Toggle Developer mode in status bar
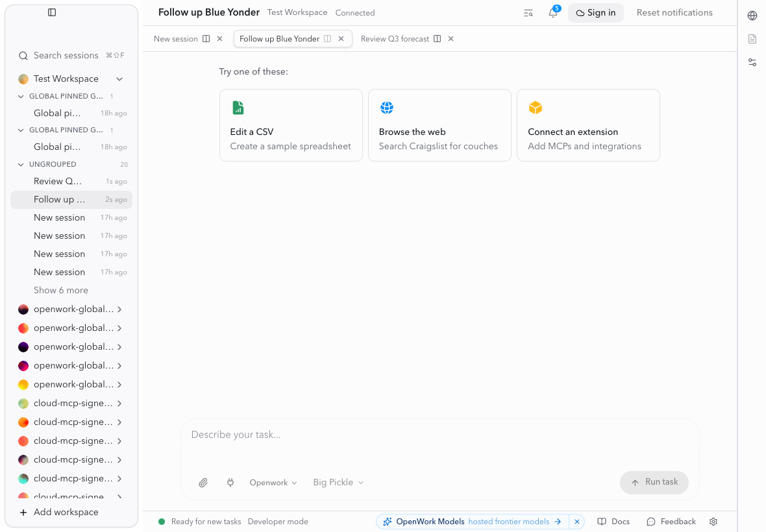Viewport: 766px width, 532px height. [278, 522]
